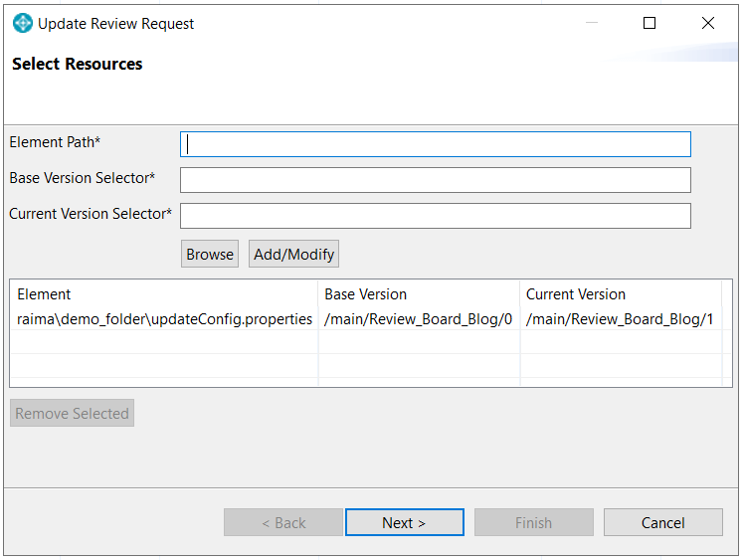Select the Element column header

[x=164, y=294]
